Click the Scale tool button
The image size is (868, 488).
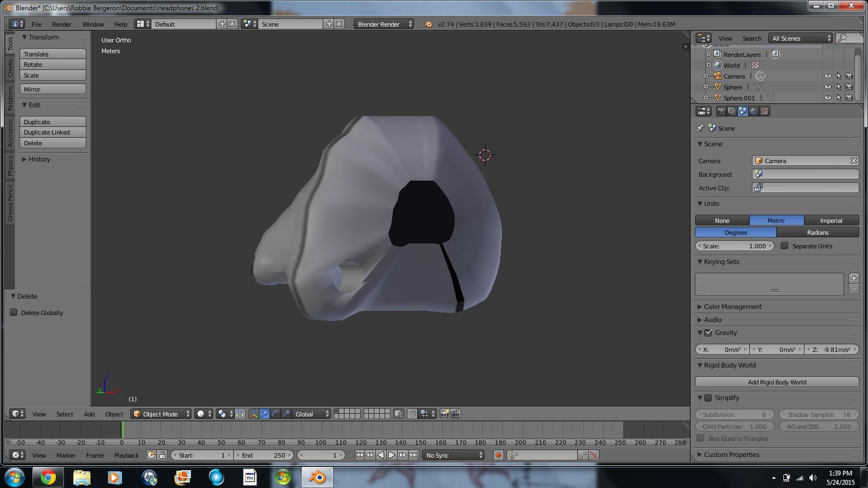point(53,75)
